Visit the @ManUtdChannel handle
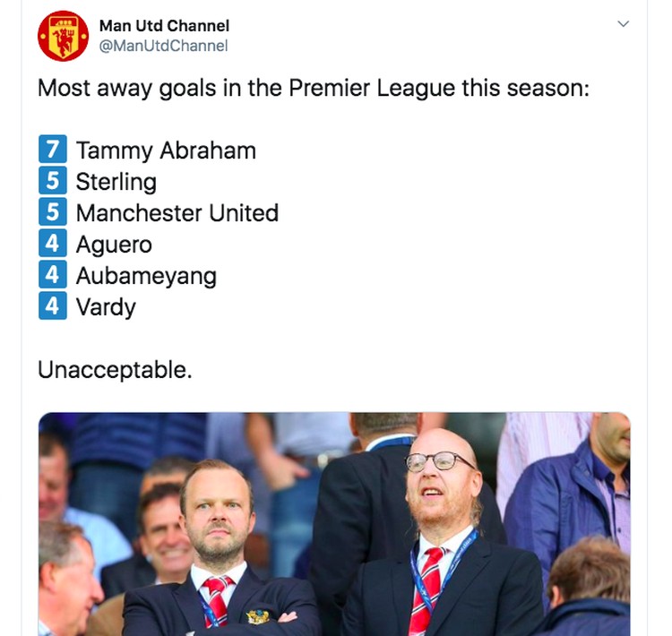Viewport: 672px width, 636px height. coord(163,46)
